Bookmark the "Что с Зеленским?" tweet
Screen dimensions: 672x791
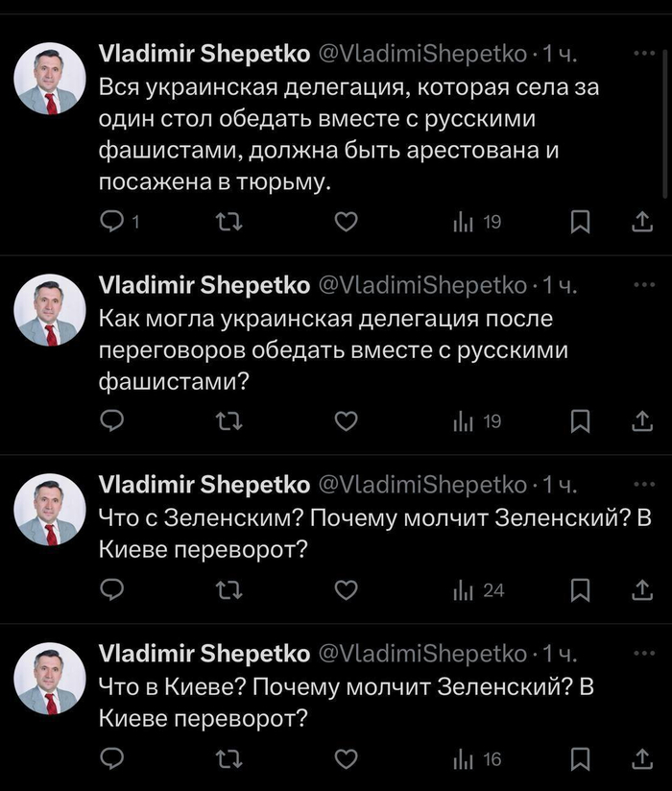point(580,590)
